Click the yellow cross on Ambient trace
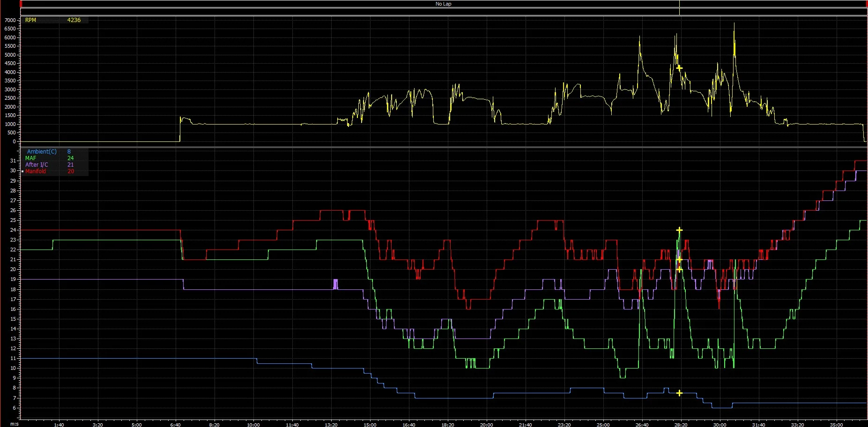This screenshot has height=427, width=868. click(679, 393)
